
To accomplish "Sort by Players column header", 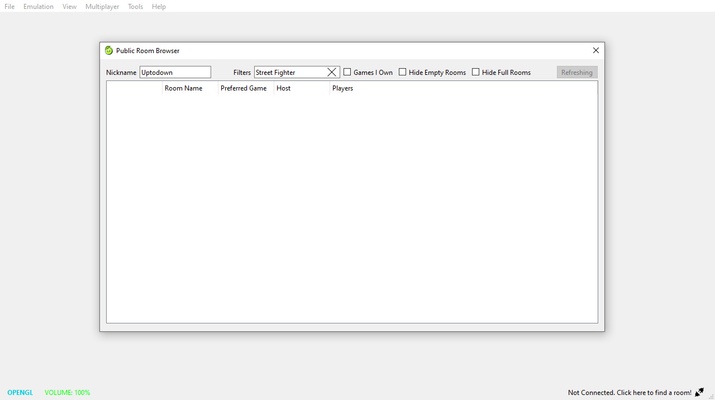I will click(x=463, y=88).
